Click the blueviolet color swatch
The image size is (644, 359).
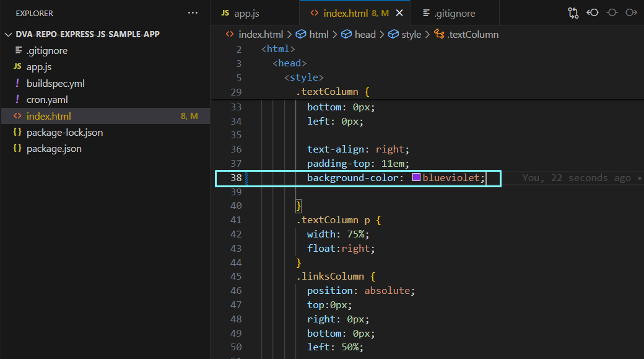pyautogui.click(x=417, y=177)
